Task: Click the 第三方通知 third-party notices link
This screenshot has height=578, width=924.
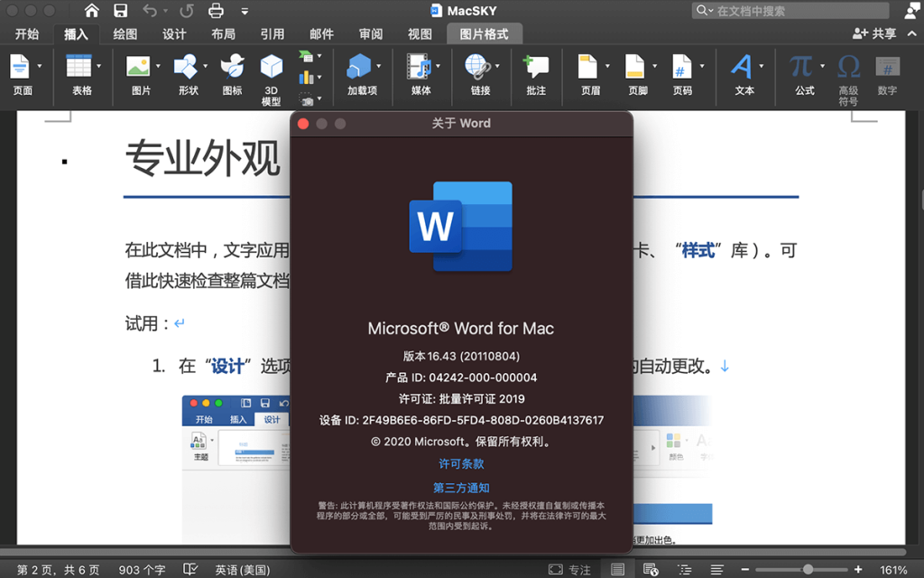Action: point(461,488)
